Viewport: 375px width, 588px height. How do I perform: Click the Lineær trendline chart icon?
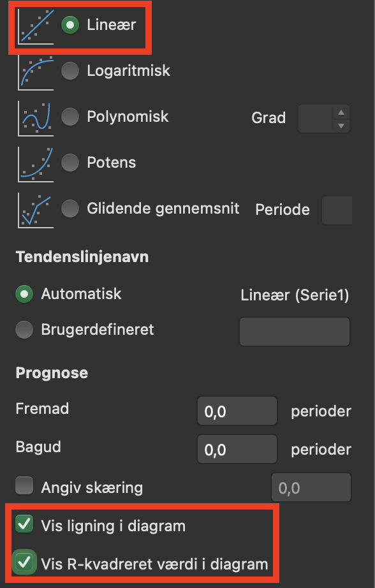click(36, 27)
